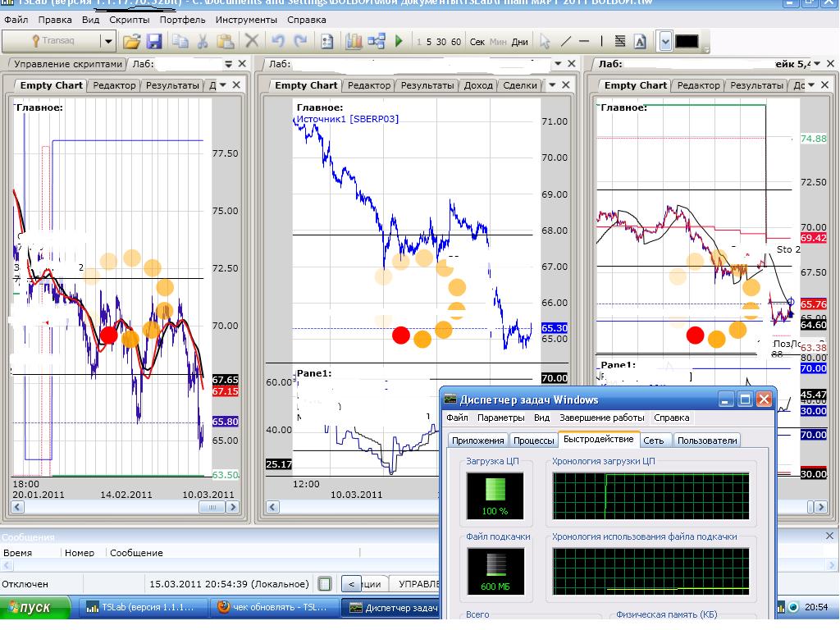The image size is (840, 630).
Task: Click the save floppy disk icon
Action: (153, 41)
